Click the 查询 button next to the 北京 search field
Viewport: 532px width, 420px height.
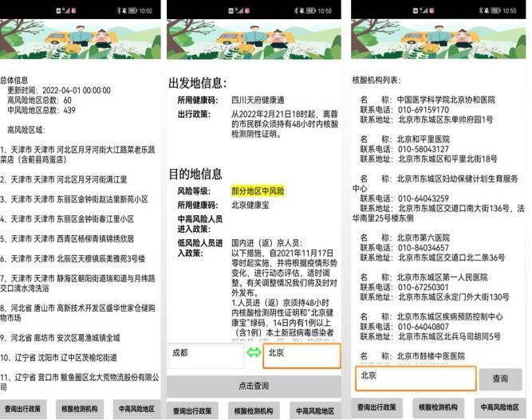click(x=500, y=379)
